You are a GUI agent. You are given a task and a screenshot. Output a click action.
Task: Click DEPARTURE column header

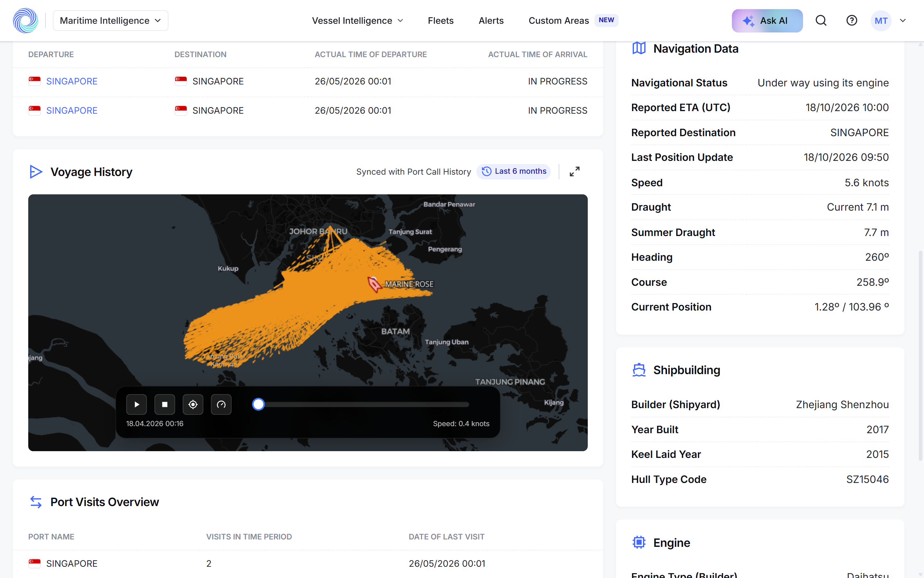point(51,55)
